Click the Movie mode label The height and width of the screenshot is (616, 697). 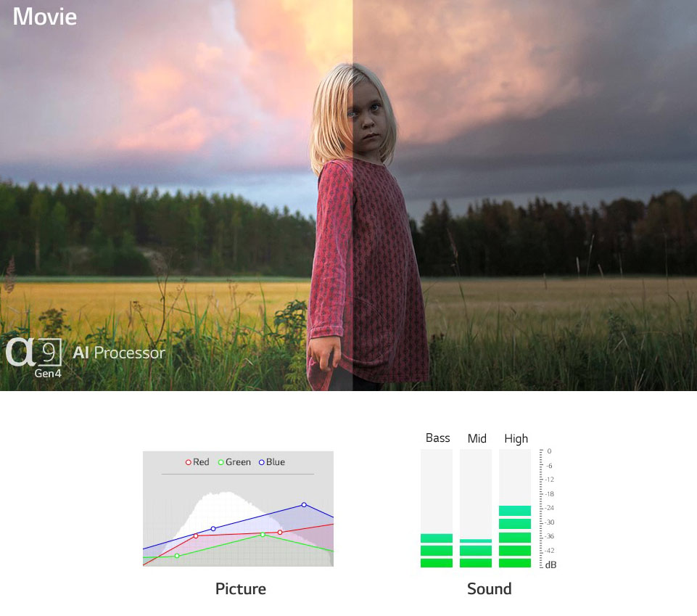click(45, 17)
